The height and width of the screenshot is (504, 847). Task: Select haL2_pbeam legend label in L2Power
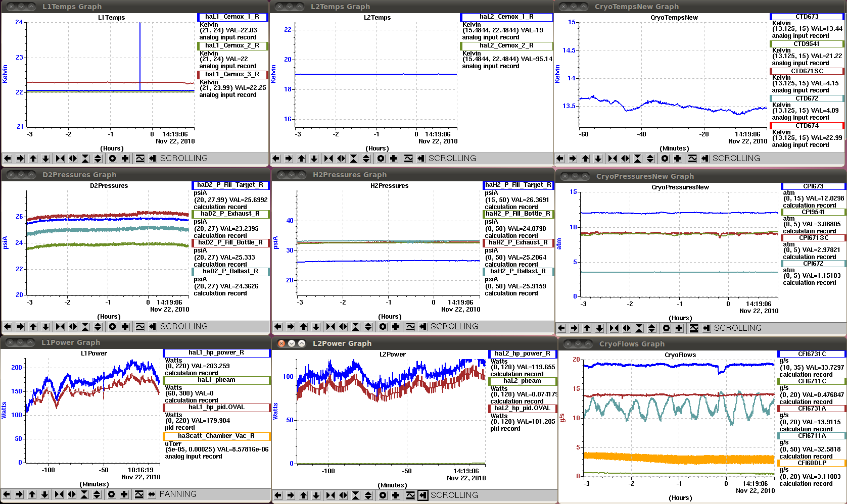522,381
